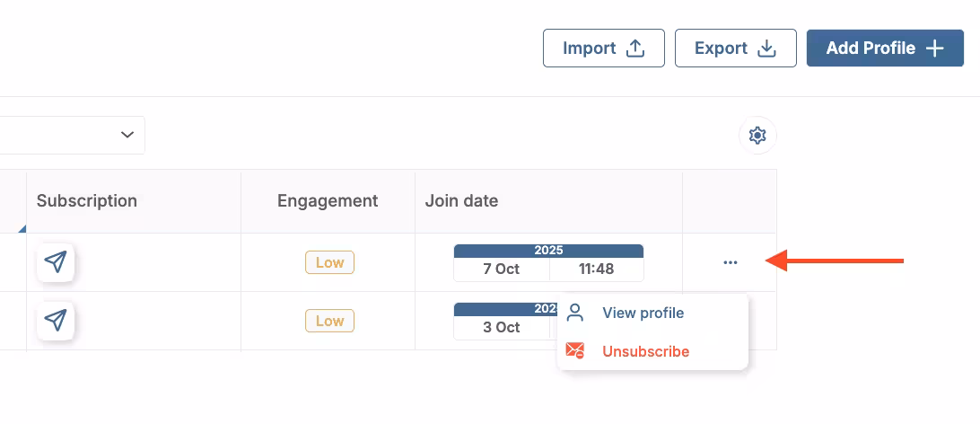
Task: Click the Low engagement badge in the second row
Action: point(329,321)
